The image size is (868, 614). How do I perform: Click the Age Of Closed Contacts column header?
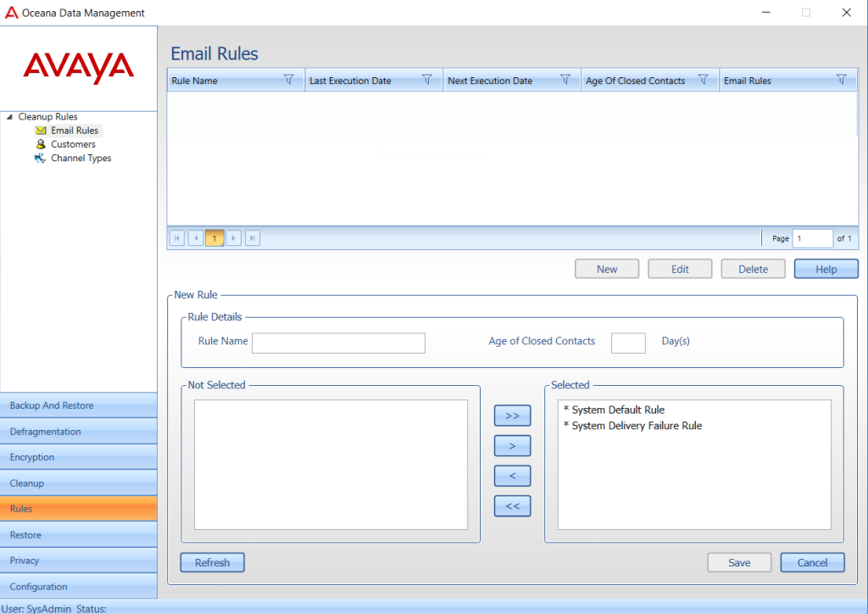click(x=650, y=81)
